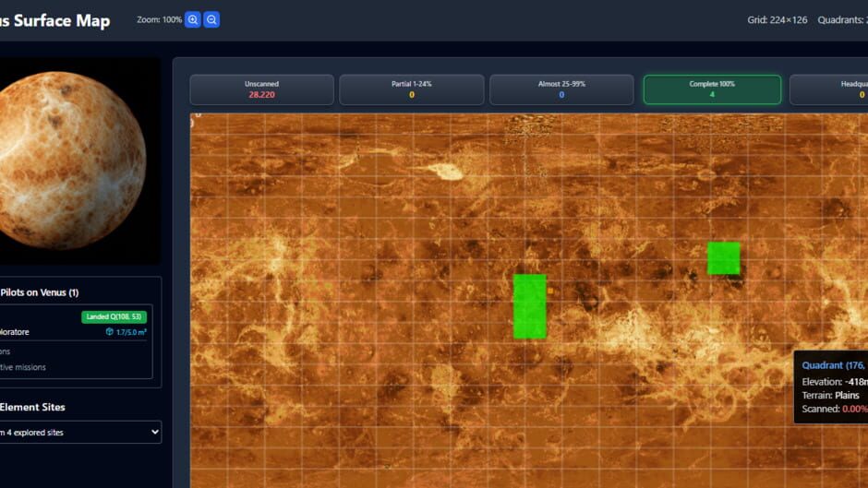Image resolution: width=868 pixels, height=488 pixels.
Task: Select the Complete 100% filter card
Action: [x=712, y=89]
